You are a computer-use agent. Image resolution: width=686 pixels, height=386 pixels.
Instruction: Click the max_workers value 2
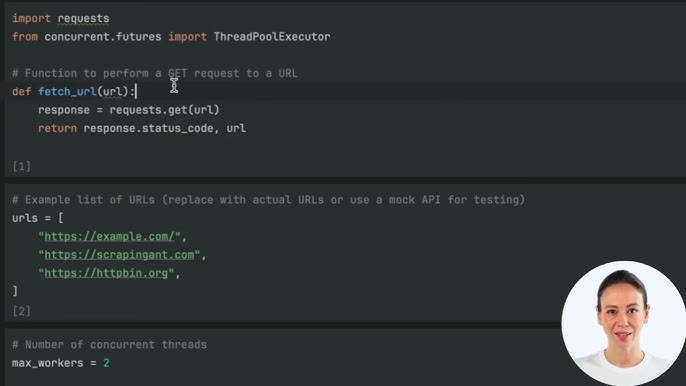coord(106,363)
